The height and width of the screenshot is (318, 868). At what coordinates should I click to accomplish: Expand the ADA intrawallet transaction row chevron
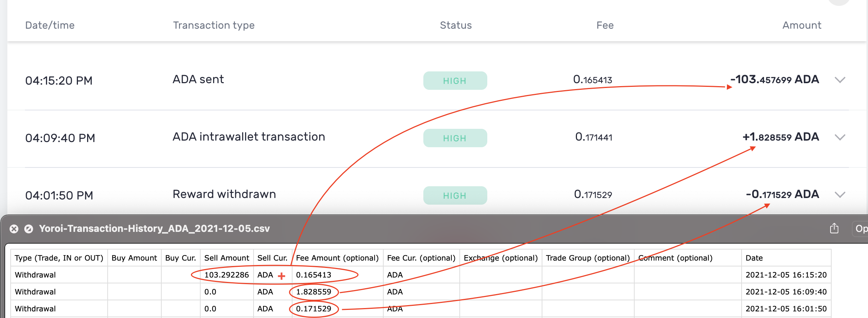(840, 137)
